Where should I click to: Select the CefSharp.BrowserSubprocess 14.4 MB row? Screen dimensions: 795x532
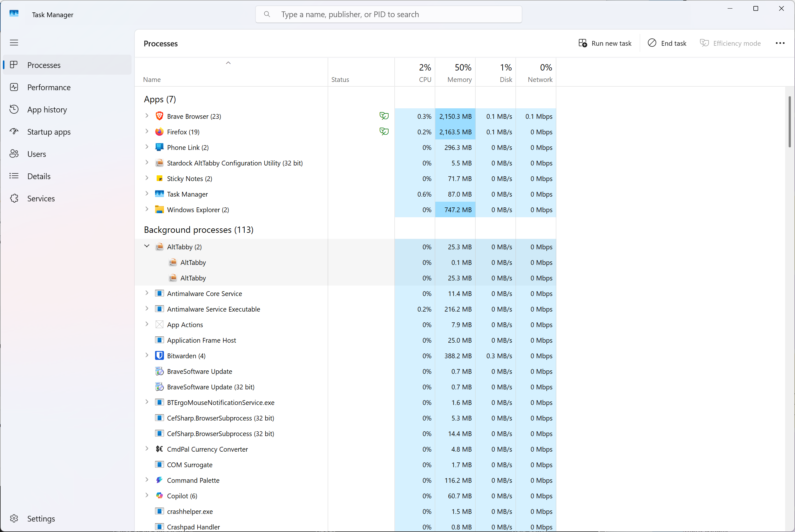click(x=346, y=434)
